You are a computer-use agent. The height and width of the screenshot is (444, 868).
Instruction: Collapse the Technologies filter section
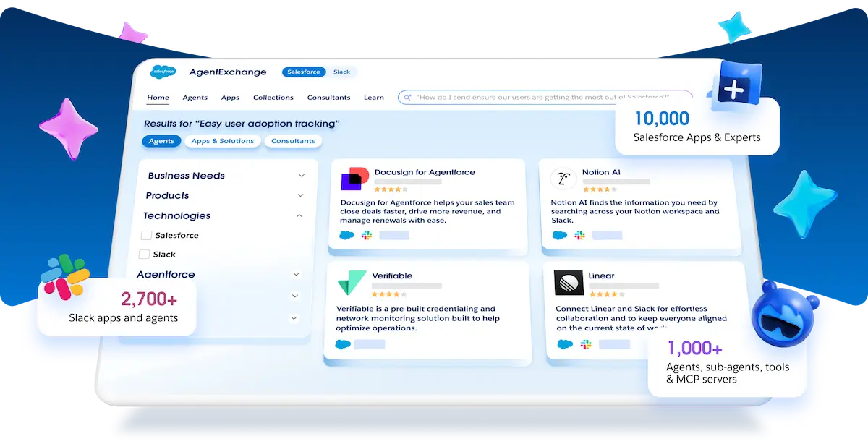click(299, 215)
